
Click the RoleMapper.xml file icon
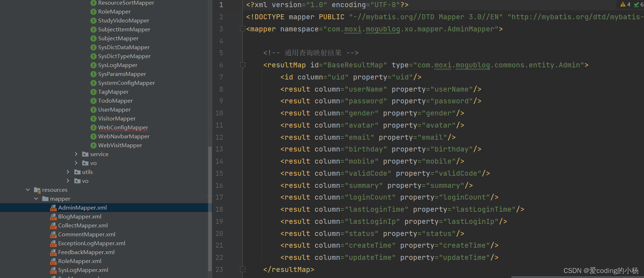53,261
